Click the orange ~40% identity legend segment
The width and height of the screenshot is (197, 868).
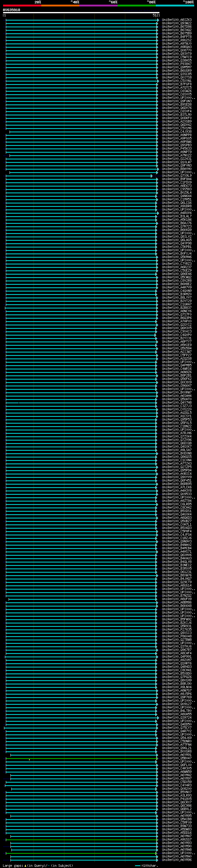(60, 6)
